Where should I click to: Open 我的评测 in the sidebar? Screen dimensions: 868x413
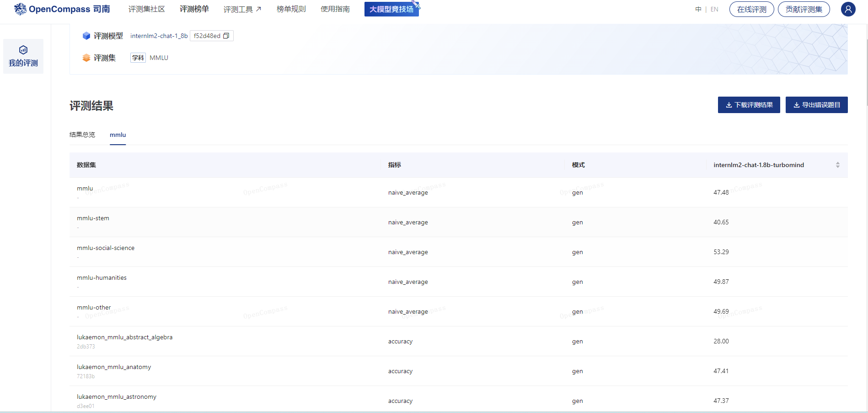(x=23, y=56)
